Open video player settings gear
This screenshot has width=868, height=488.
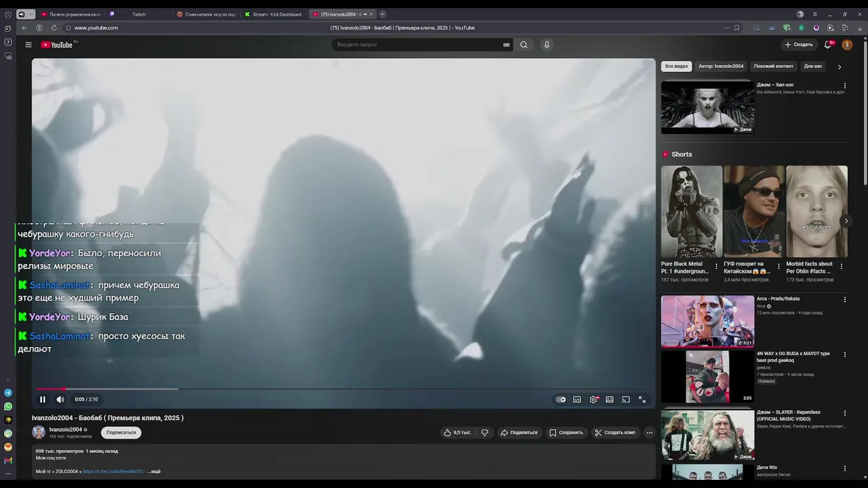(593, 400)
